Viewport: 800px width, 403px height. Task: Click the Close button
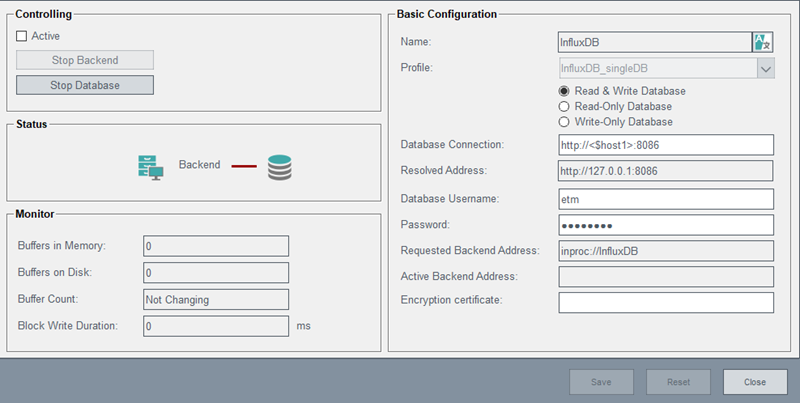click(x=754, y=381)
